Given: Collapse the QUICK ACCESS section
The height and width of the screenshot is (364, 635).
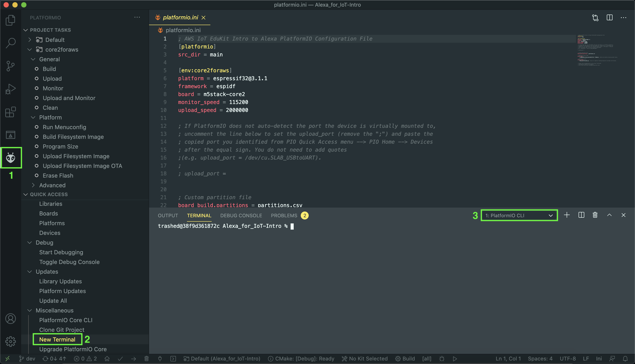Looking at the screenshot, I should (26, 194).
